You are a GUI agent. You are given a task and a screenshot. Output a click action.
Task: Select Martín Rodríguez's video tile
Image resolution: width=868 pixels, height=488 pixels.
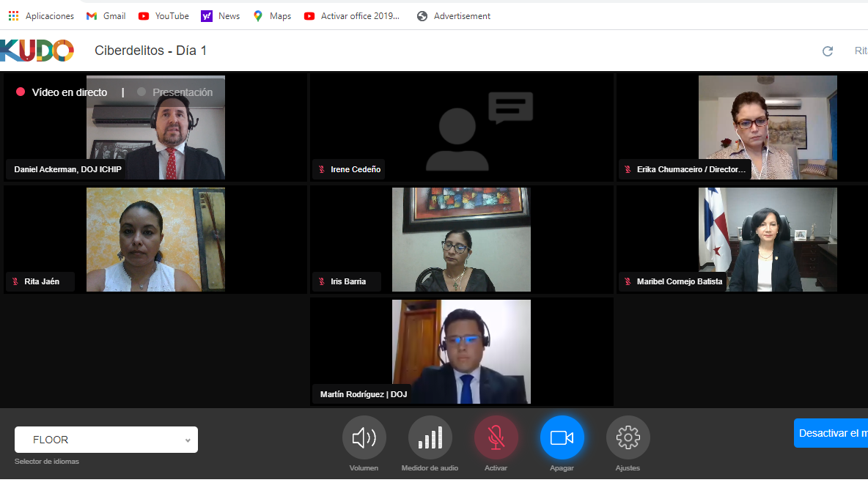click(x=461, y=352)
